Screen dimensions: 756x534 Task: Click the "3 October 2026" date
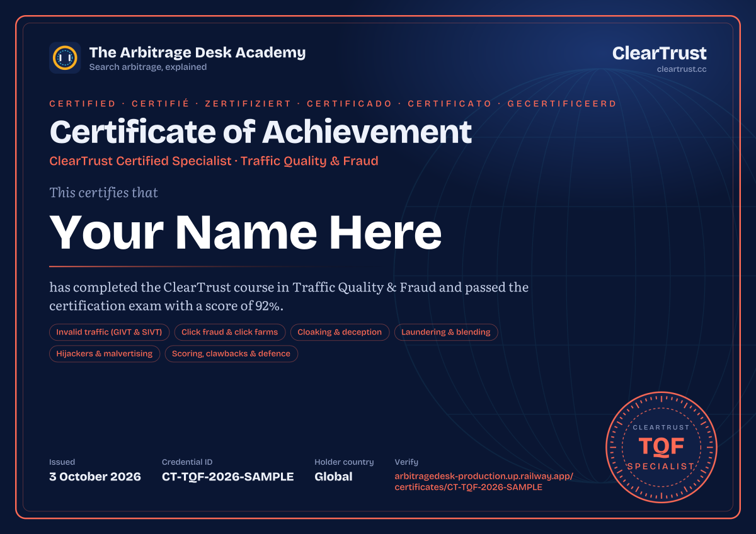pyautogui.click(x=95, y=477)
